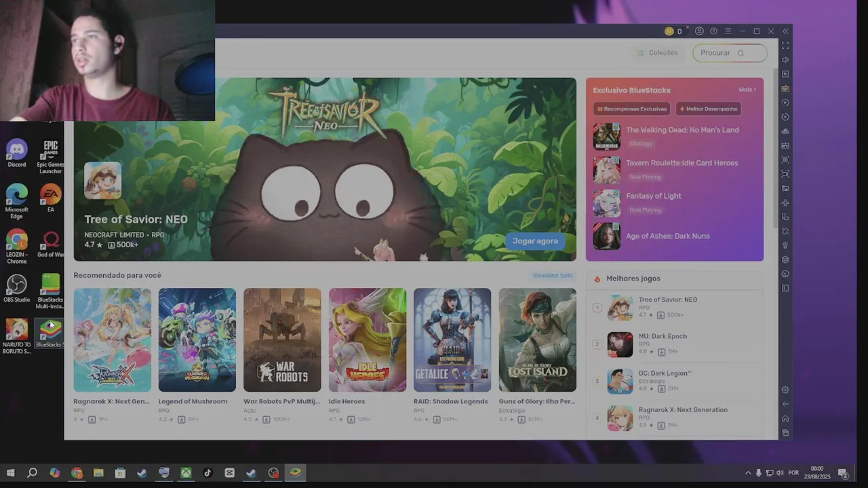868x488 pixels.
Task: Click the sidebar APK install icon
Action: (785, 145)
